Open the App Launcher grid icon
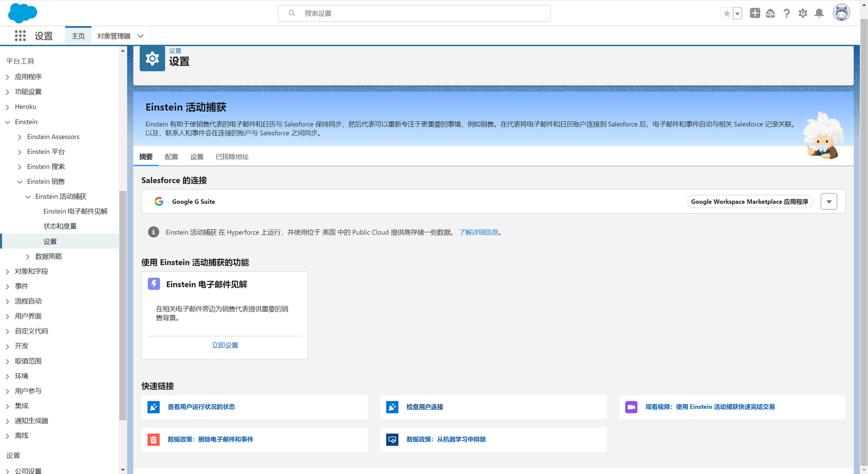 pos(20,36)
